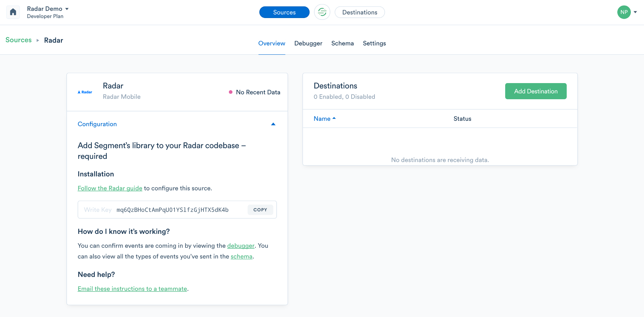Click the Configuration section header
Viewport: 644px width, 317px height.
pyautogui.click(x=177, y=124)
